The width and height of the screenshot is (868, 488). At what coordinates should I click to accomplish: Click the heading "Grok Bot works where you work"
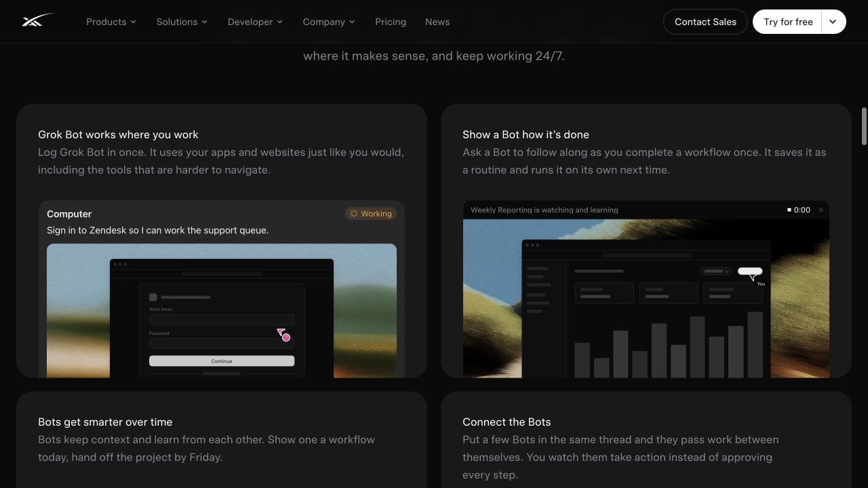point(118,134)
